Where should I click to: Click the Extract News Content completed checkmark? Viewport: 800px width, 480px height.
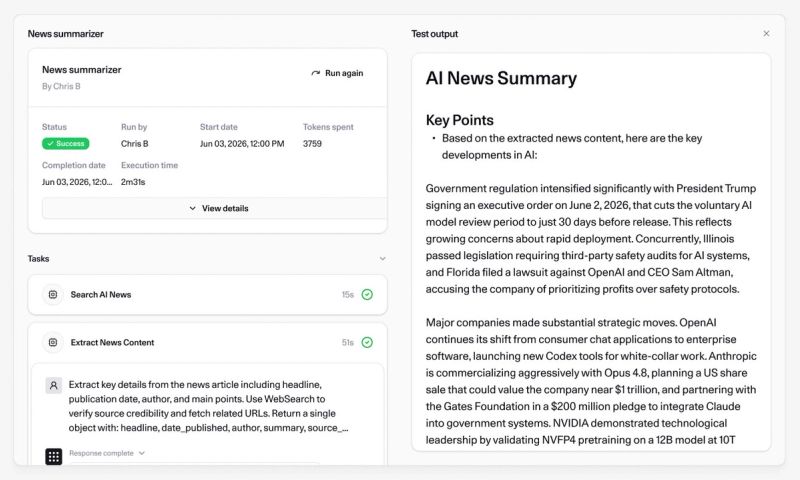[x=367, y=342]
